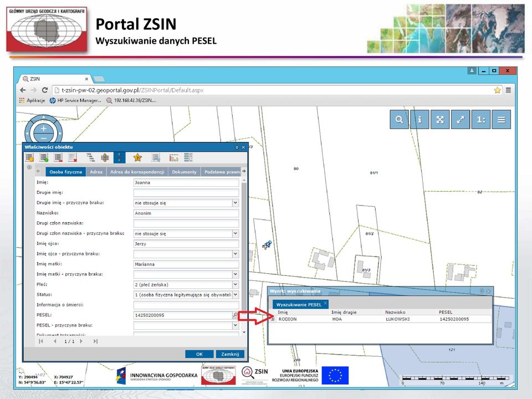532x399 pixels.
Task: Click the ŁUKOWSKI cell in search results
Action: point(398,319)
